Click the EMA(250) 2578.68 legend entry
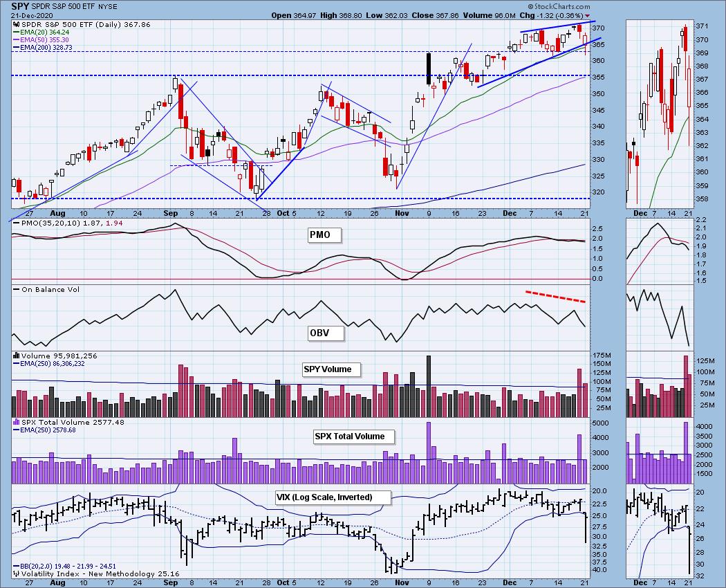The image size is (726, 588). point(44,430)
